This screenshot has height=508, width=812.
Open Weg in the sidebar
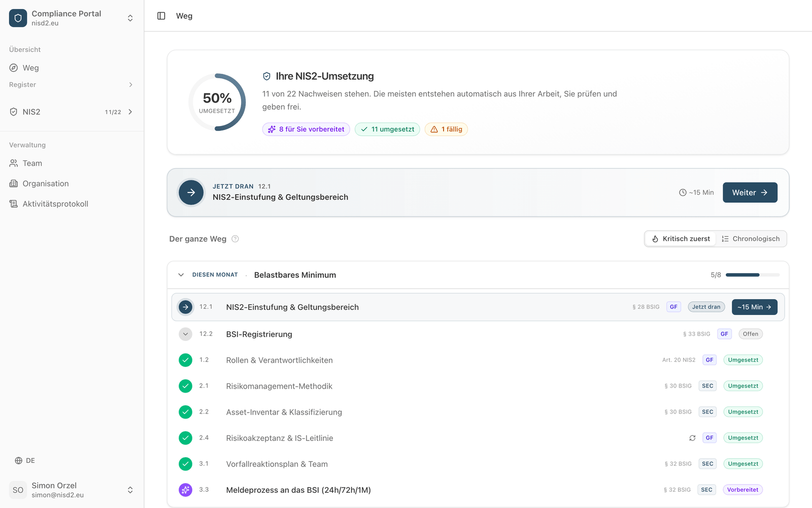pyautogui.click(x=72, y=68)
